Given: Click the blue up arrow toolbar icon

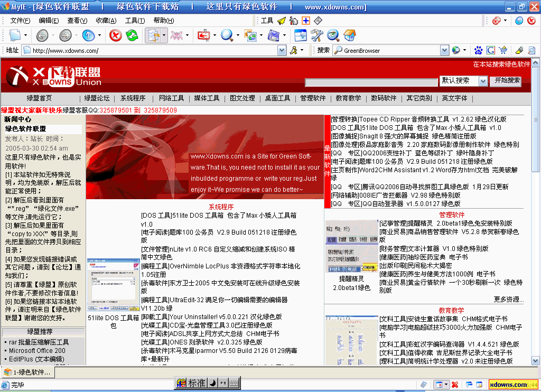Looking at the screenshot, I should [x=88, y=35].
